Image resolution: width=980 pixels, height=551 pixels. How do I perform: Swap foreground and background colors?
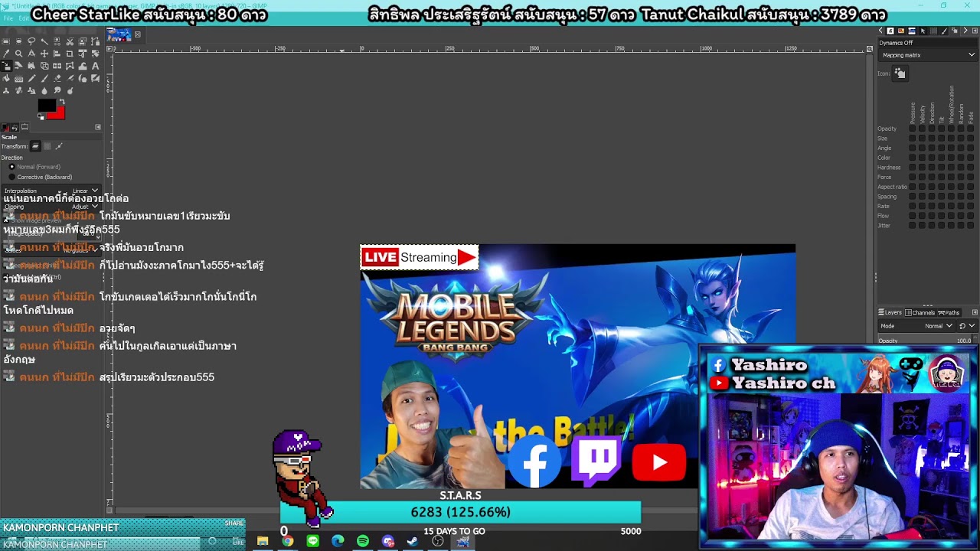pos(62,101)
